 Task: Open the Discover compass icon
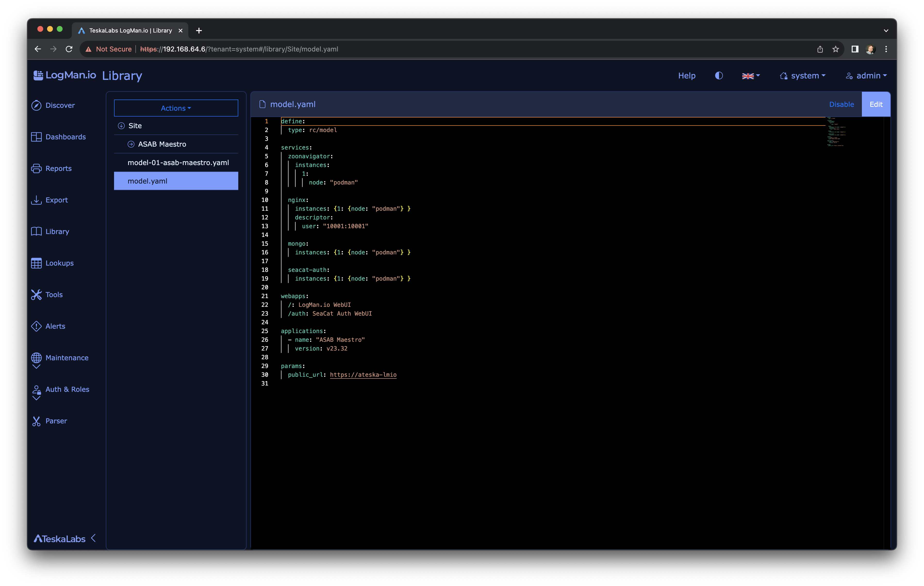36,105
